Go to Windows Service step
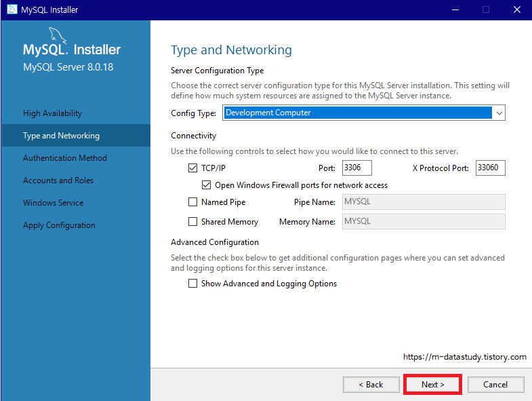Viewport: 532px width, 401px height. (54, 203)
